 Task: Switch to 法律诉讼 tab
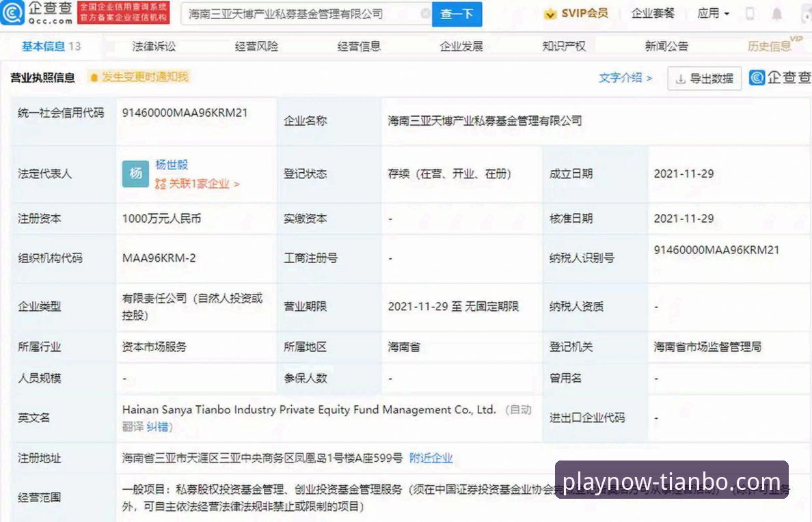[154, 46]
